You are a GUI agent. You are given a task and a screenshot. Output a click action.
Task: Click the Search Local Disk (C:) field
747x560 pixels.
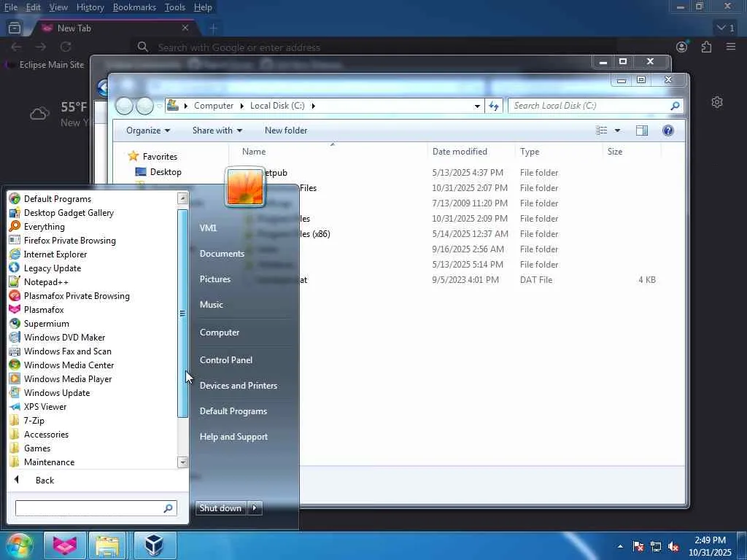[x=595, y=106]
